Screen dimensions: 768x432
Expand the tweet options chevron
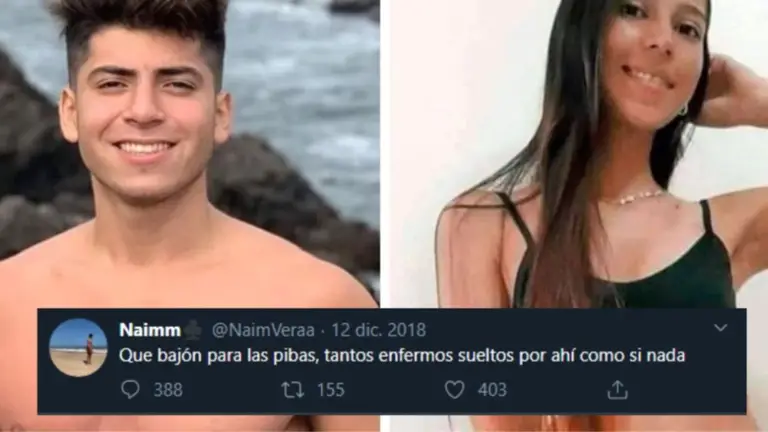[720, 327]
